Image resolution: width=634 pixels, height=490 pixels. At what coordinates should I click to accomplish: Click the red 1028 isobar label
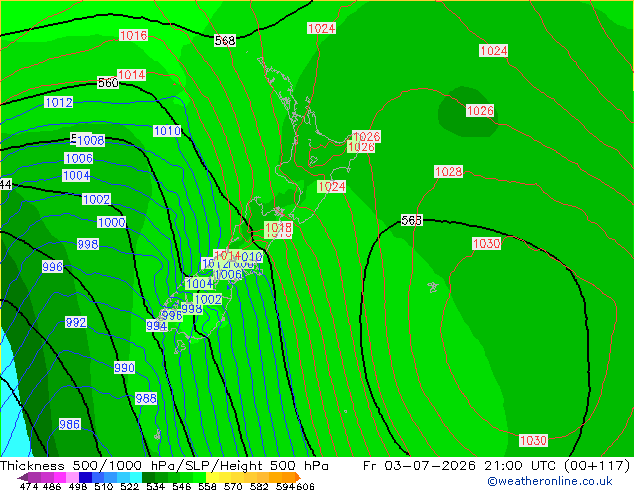pyautogui.click(x=448, y=171)
